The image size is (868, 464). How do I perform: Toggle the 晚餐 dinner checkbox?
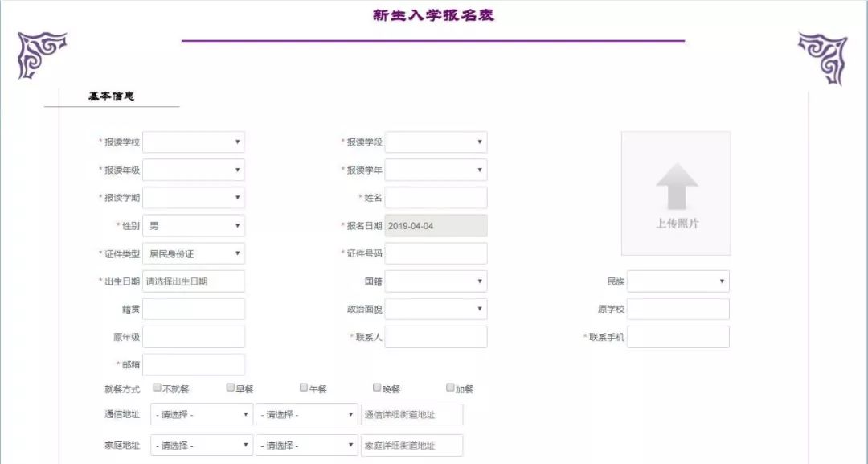pyautogui.click(x=376, y=387)
